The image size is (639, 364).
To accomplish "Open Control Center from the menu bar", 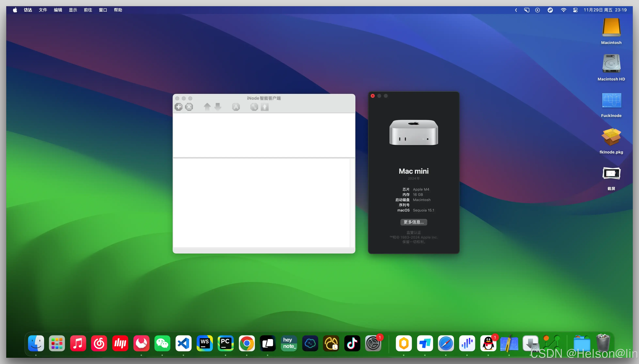I will click(x=575, y=10).
